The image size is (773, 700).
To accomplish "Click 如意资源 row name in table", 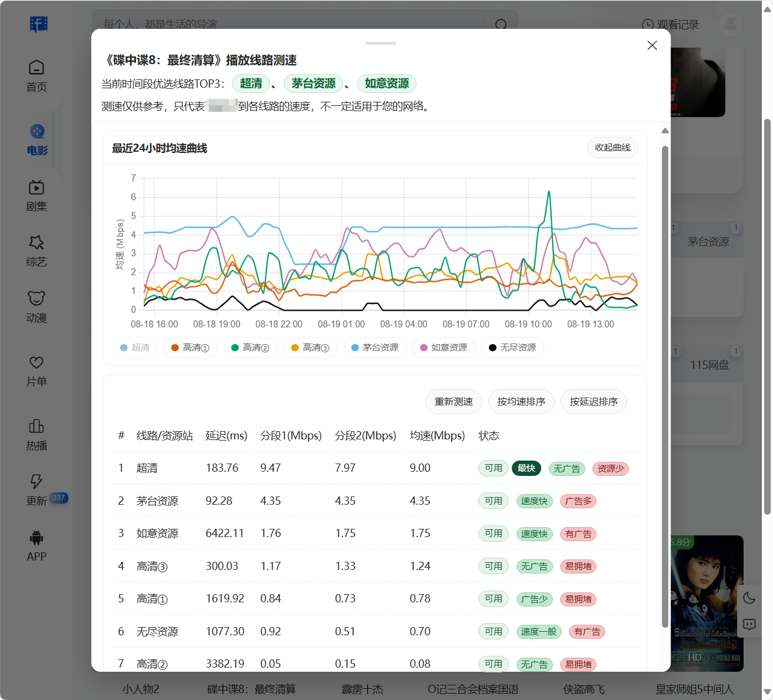I will (x=157, y=534).
